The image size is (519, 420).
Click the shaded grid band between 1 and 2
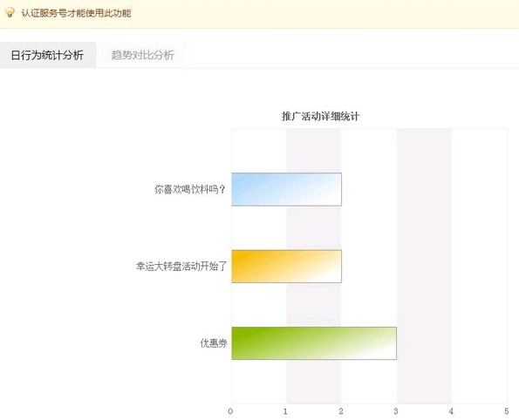313,149
